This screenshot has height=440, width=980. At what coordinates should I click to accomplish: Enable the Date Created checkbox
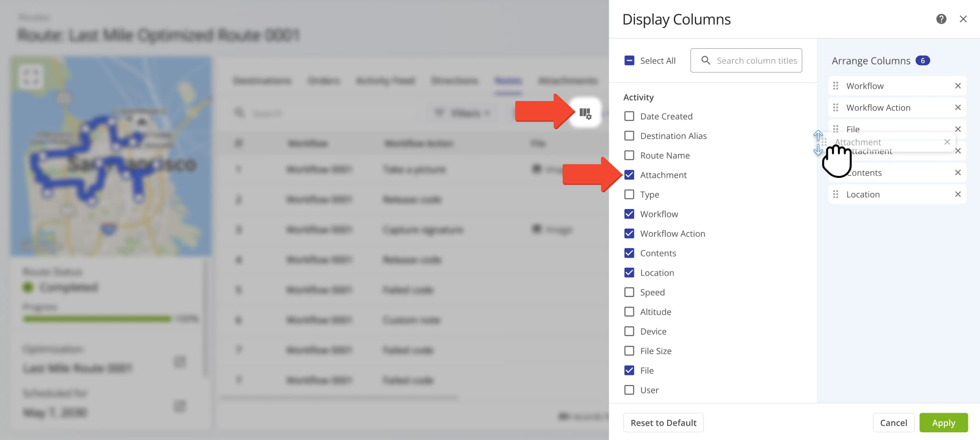[x=629, y=116]
